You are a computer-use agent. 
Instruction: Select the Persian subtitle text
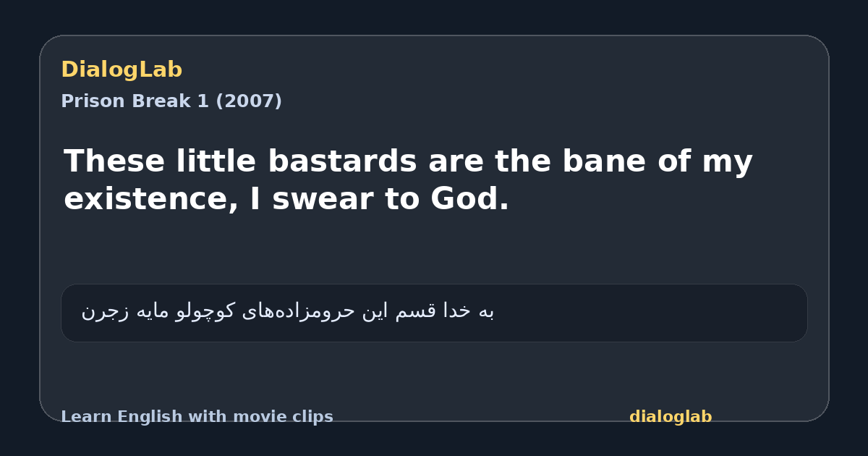[287, 311]
